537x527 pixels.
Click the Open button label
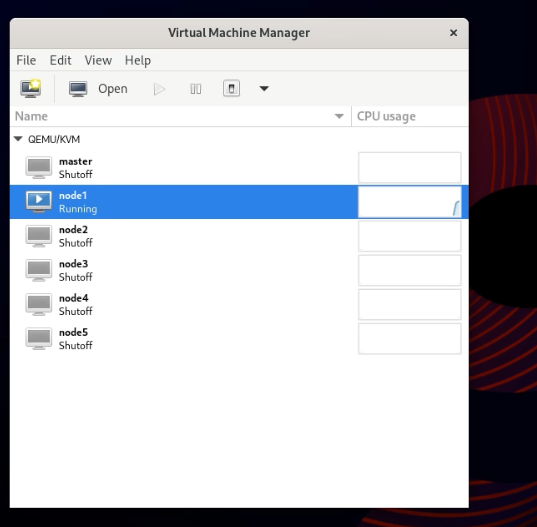113,89
